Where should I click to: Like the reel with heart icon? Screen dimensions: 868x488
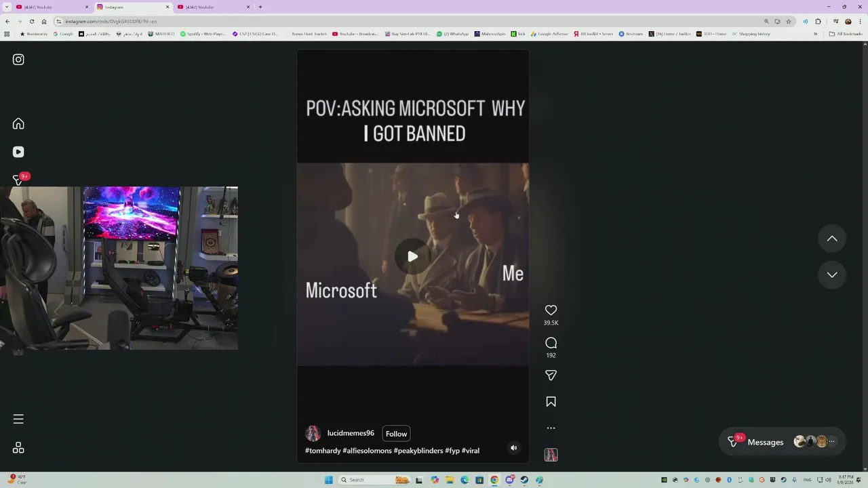(x=551, y=310)
